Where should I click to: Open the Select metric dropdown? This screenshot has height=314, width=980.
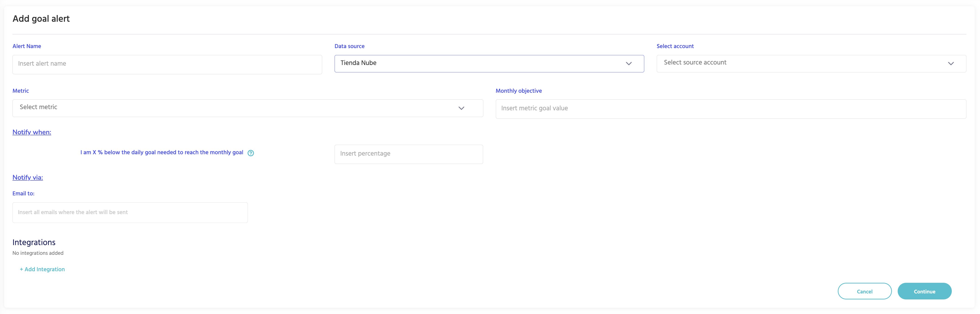(x=248, y=108)
